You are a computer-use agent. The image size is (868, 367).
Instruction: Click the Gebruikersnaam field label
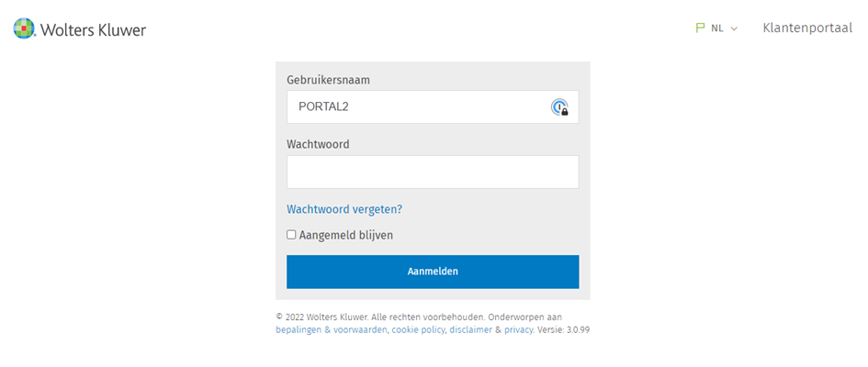pyautogui.click(x=328, y=80)
